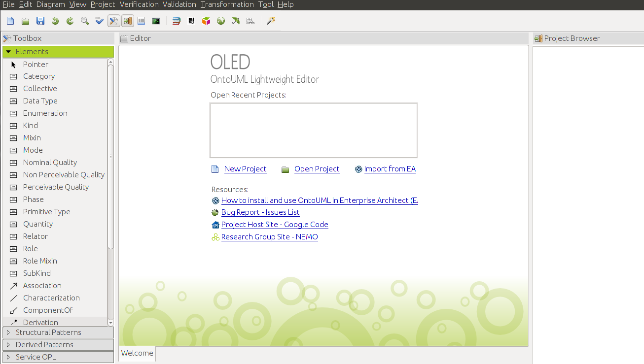Open the Enterprise Architect install guide link
Image resolution: width=644 pixels, height=364 pixels.
point(320,200)
